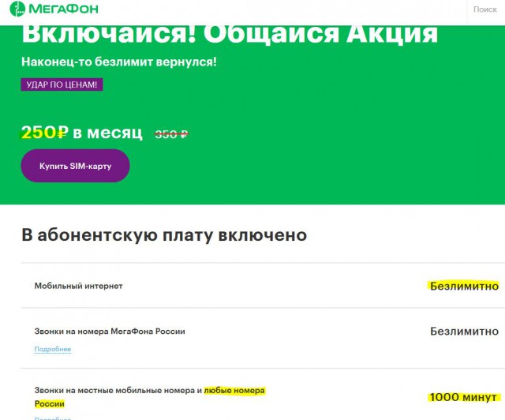Click the УДАР ПО ЦЕНАМ! badge
Viewport: 505px width, 420px height.
pyautogui.click(x=62, y=84)
